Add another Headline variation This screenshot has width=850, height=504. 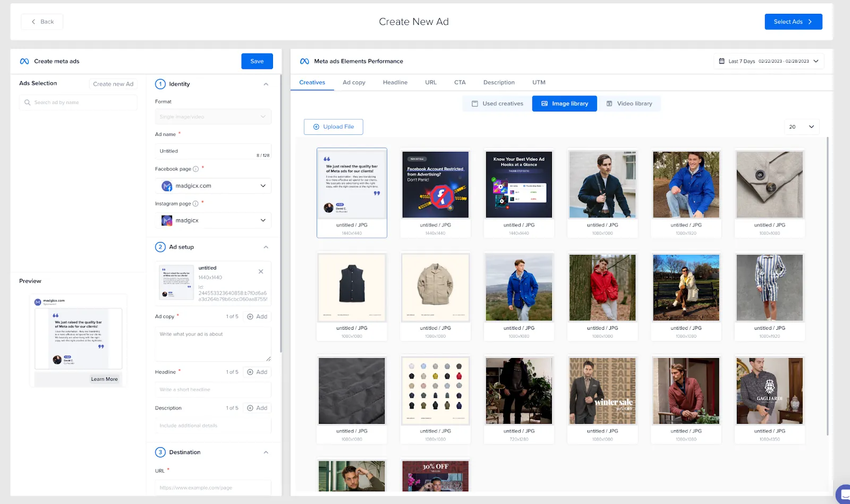257,372
